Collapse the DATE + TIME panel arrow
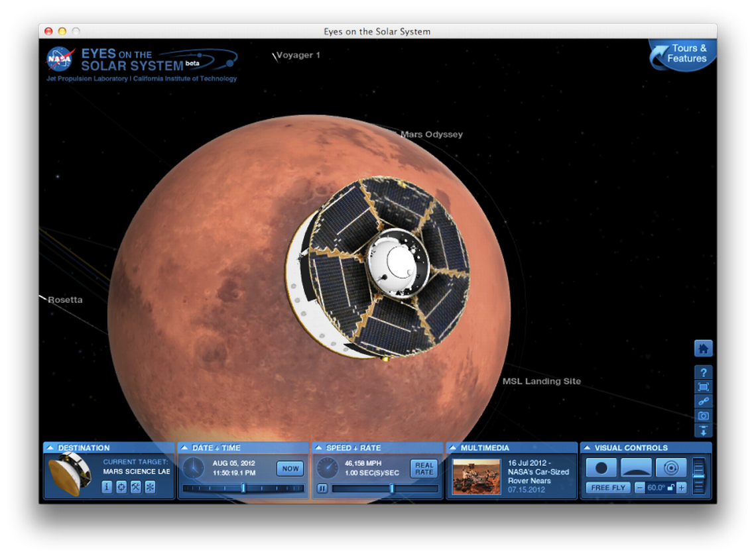The image size is (756, 558). tap(184, 447)
